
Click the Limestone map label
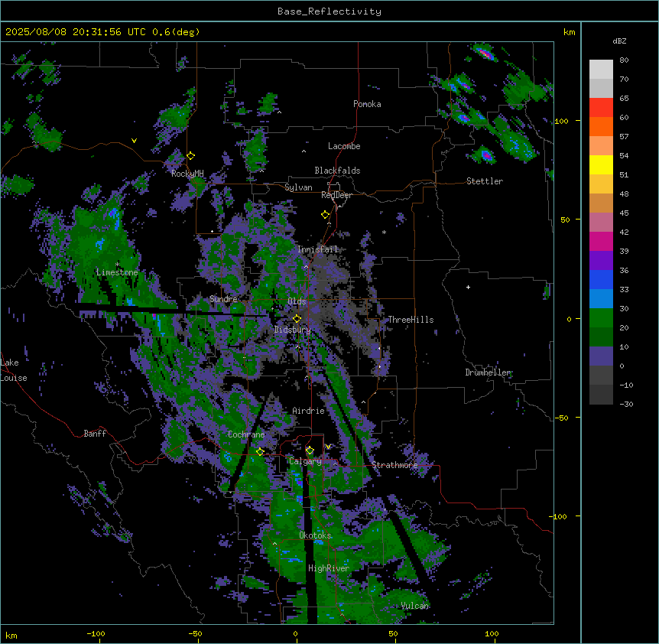pos(117,272)
